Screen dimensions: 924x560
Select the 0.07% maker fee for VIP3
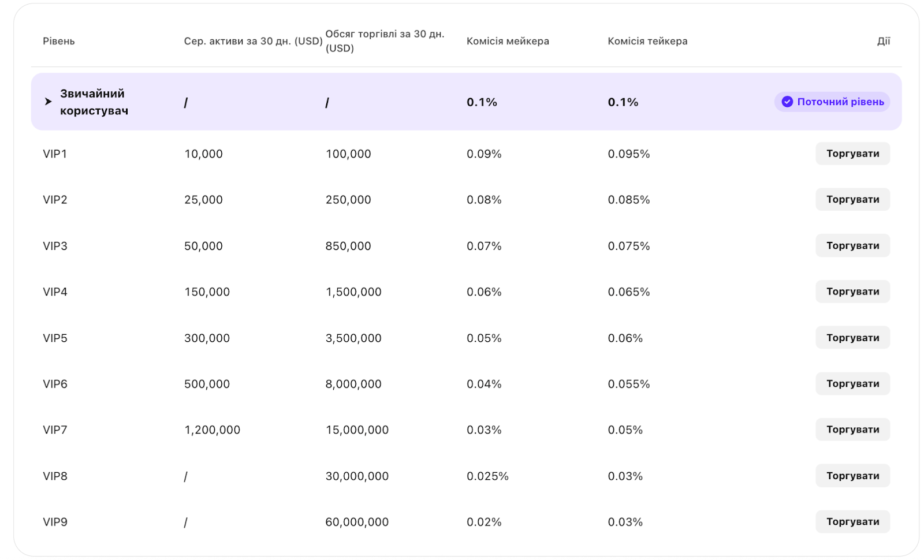tap(484, 246)
